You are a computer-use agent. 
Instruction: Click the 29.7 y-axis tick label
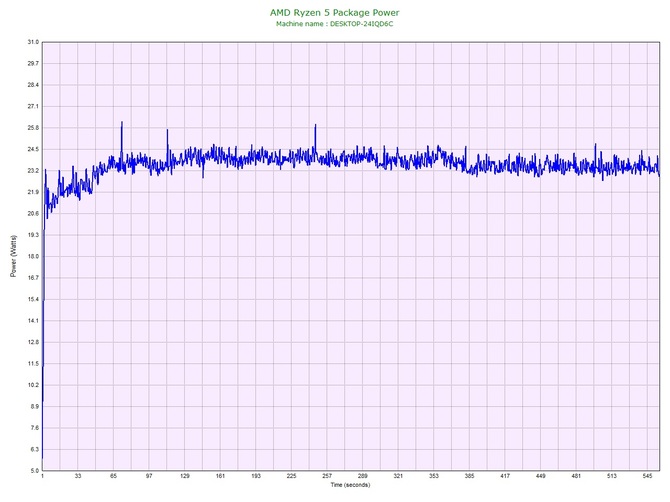pyautogui.click(x=33, y=64)
